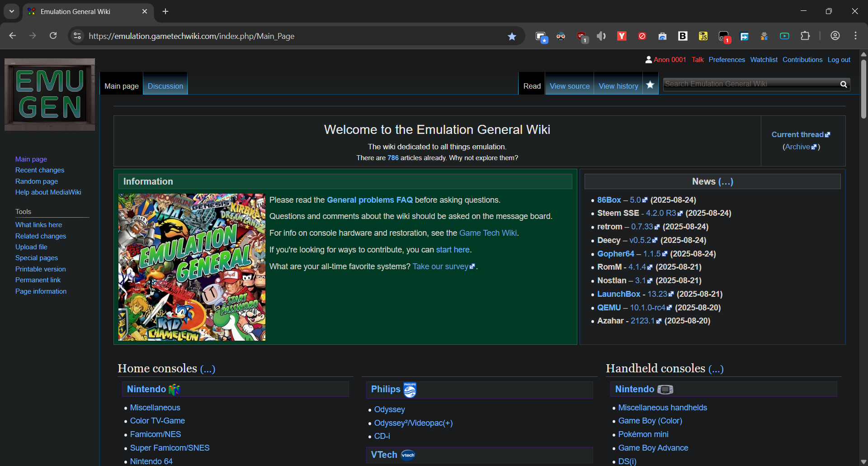This screenshot has height=466, width=868.
Task: Open the Famicom/NES page
Action: (156, 434)
